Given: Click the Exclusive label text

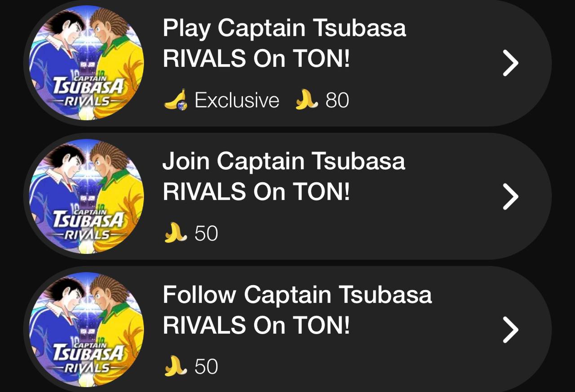Looking at the screenshot, I should tap(237, 100).
